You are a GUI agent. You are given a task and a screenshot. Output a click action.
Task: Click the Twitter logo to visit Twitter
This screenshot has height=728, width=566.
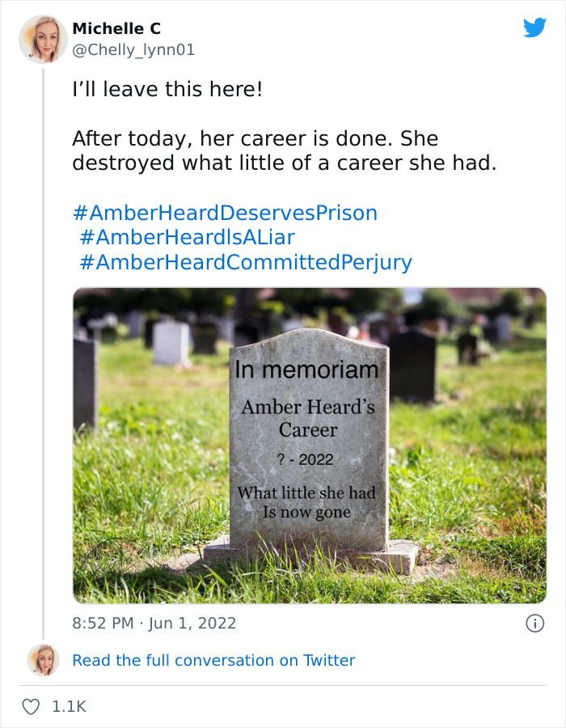tap(535, 28)
